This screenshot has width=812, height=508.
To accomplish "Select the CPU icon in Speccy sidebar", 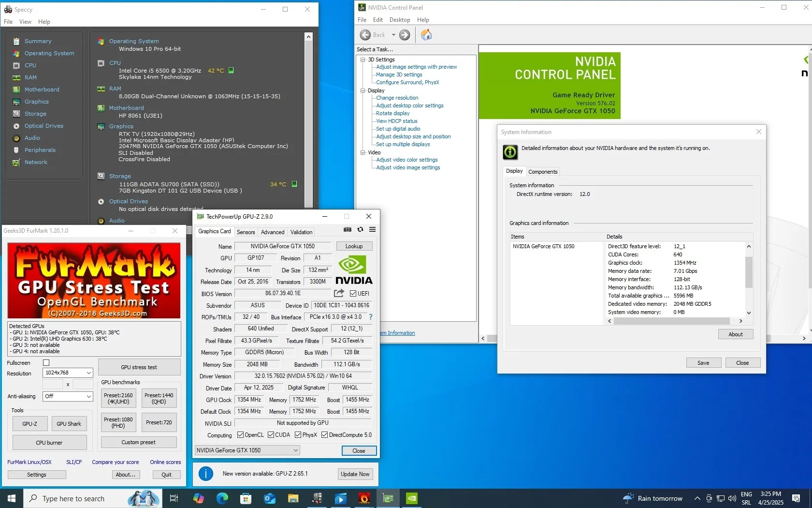I will 16,65.
